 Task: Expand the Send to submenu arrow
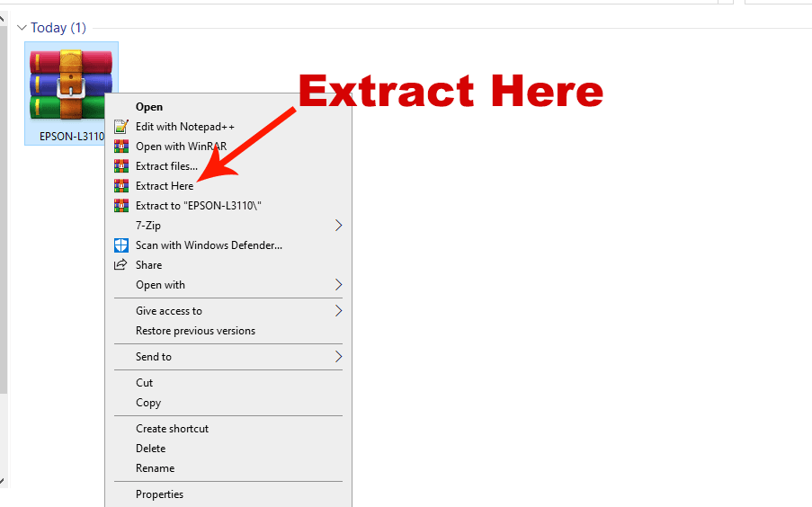tap(338, 356)
